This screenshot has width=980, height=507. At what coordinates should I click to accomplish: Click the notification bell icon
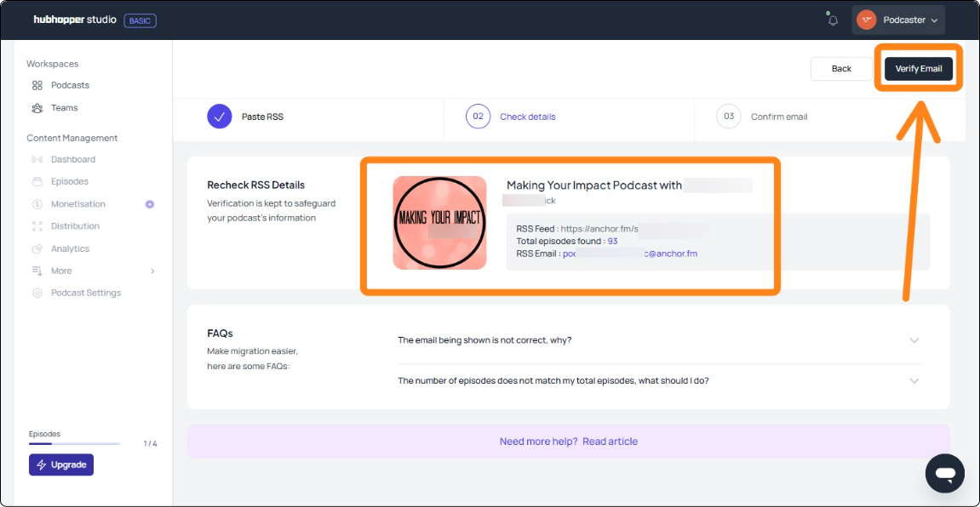833,20
